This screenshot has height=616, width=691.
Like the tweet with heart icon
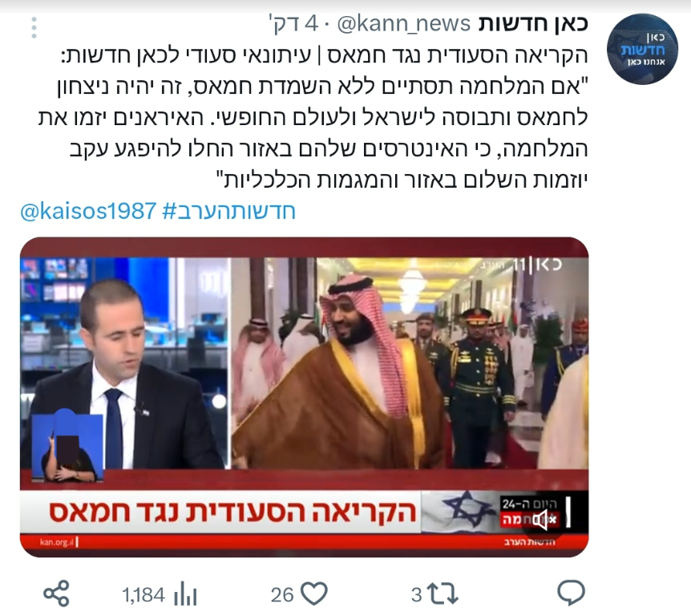coord(313,594)
